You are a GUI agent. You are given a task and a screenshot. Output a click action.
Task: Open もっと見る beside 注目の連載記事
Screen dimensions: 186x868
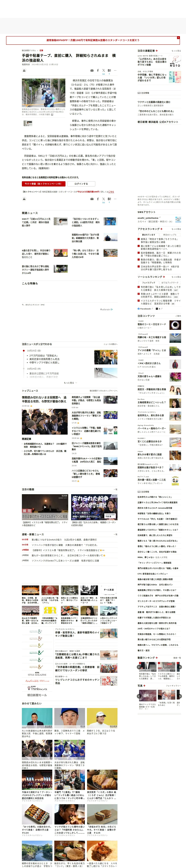tap(176, 51)
